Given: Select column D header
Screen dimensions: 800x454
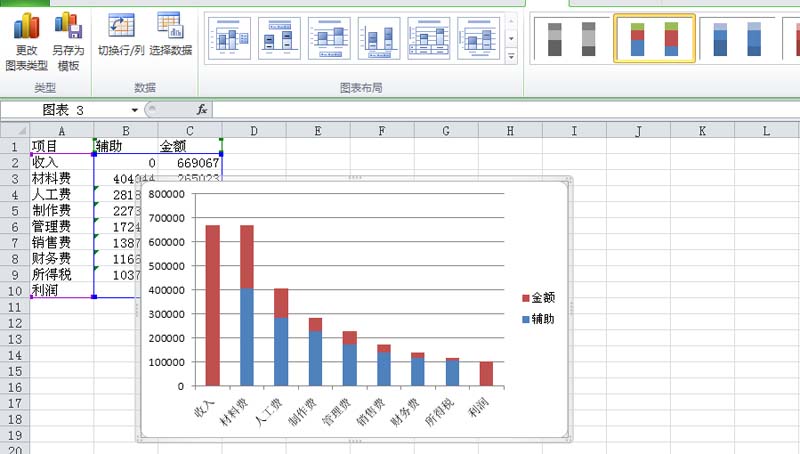Looking at the screenshot, I should coord(254,131).
